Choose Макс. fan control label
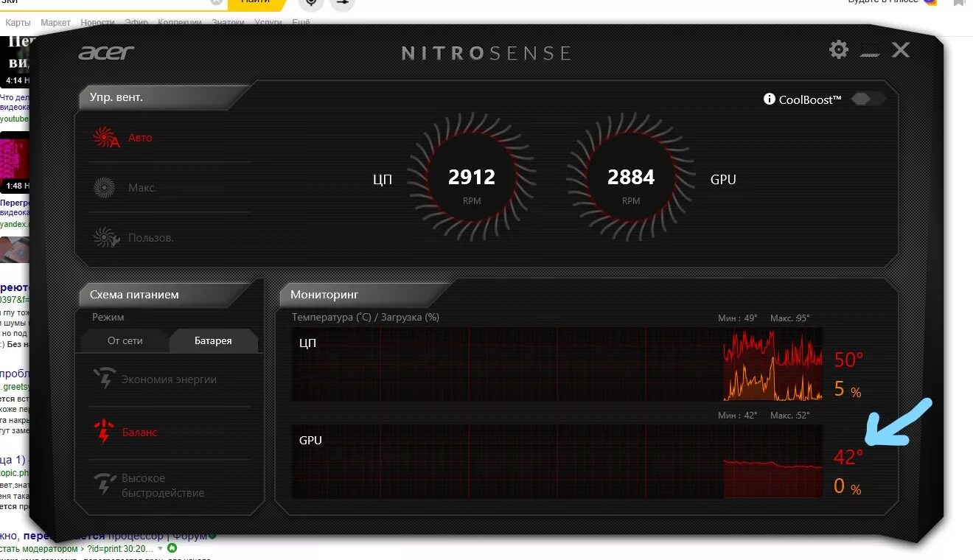The image size is (973, 560). tap(142, 188)
